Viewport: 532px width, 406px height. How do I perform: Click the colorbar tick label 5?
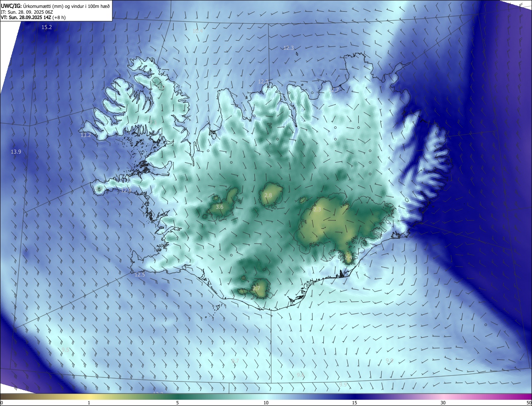coord(177,403)
